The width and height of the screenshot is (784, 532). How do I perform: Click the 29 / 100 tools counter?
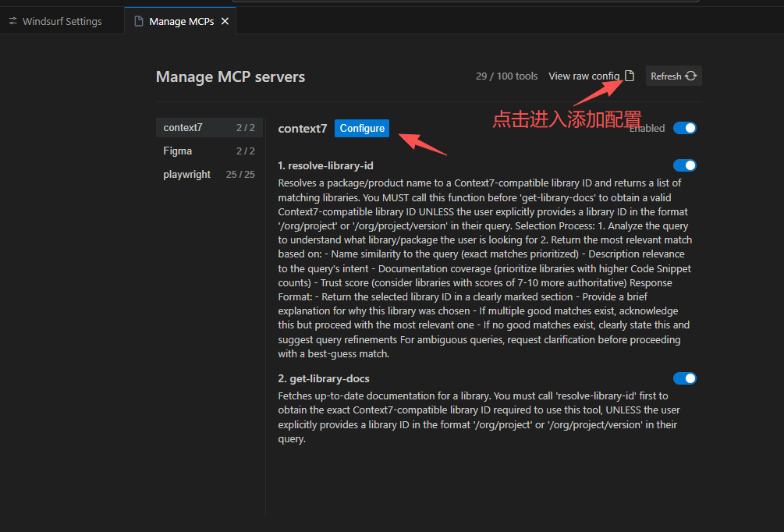[x=506, y=76]
